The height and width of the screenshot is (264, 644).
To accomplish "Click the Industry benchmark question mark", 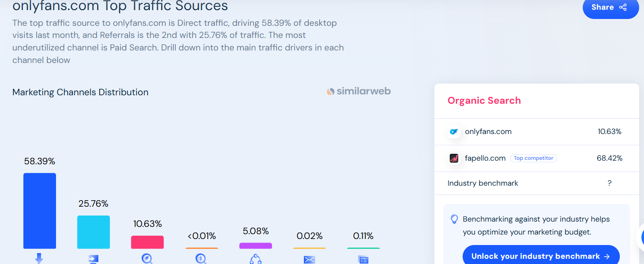I will (x=609, y=183).
